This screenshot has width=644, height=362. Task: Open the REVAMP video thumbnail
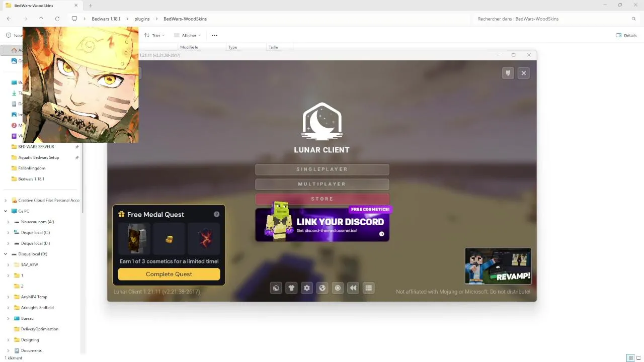coord(498,266)
